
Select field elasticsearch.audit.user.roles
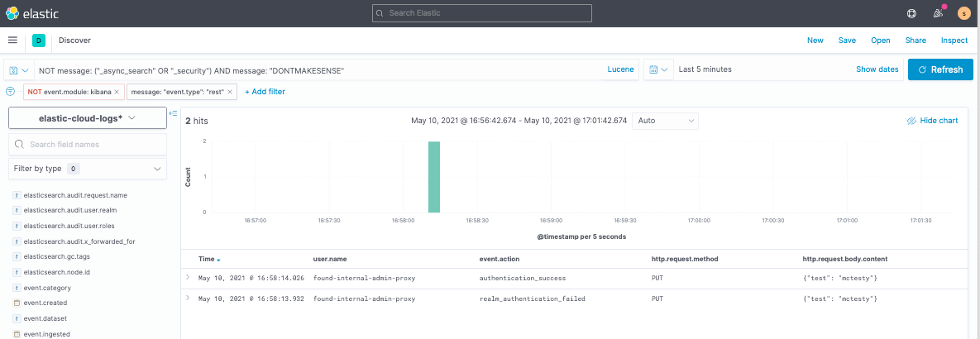(x=69, y=226)
